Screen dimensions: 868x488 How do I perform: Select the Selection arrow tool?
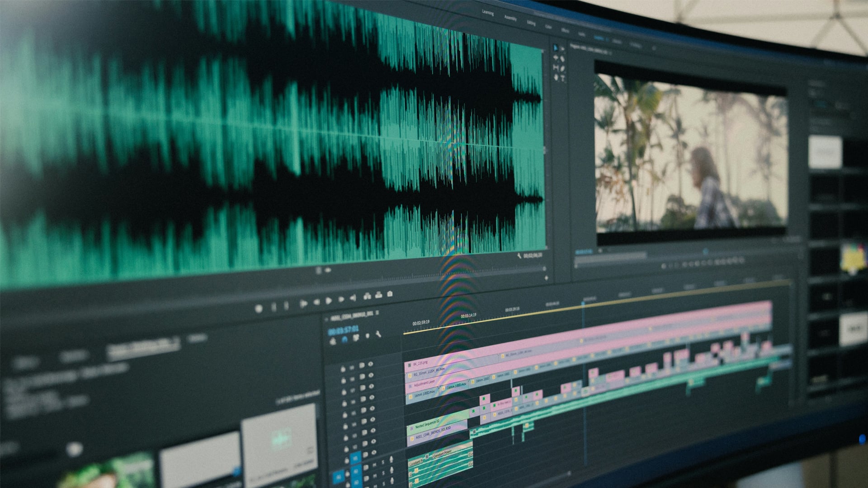pyautogui.click(x=556, y=47)
